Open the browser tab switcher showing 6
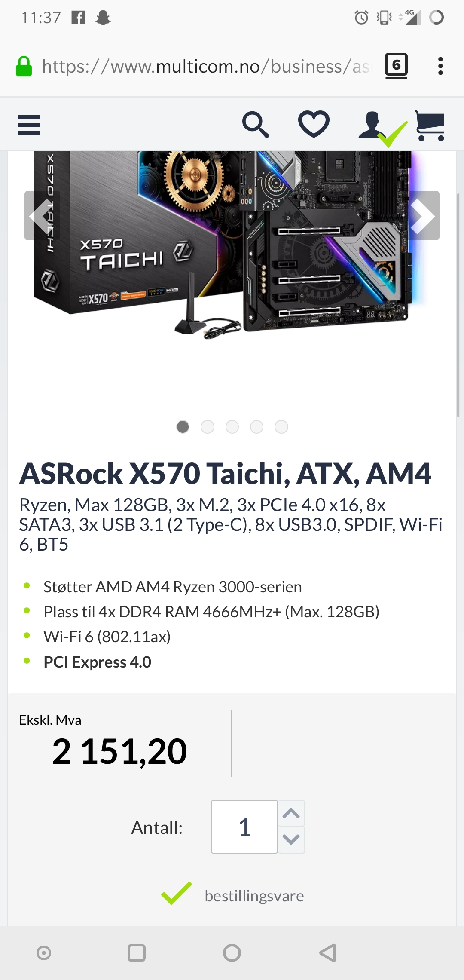 [x=396, y=66]
